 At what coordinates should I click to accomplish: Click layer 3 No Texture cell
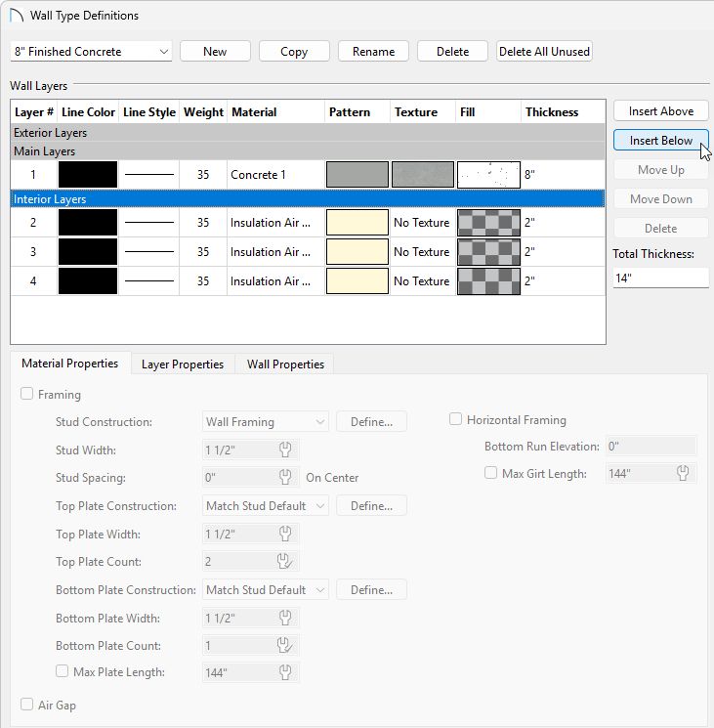[x=423, y=252]
